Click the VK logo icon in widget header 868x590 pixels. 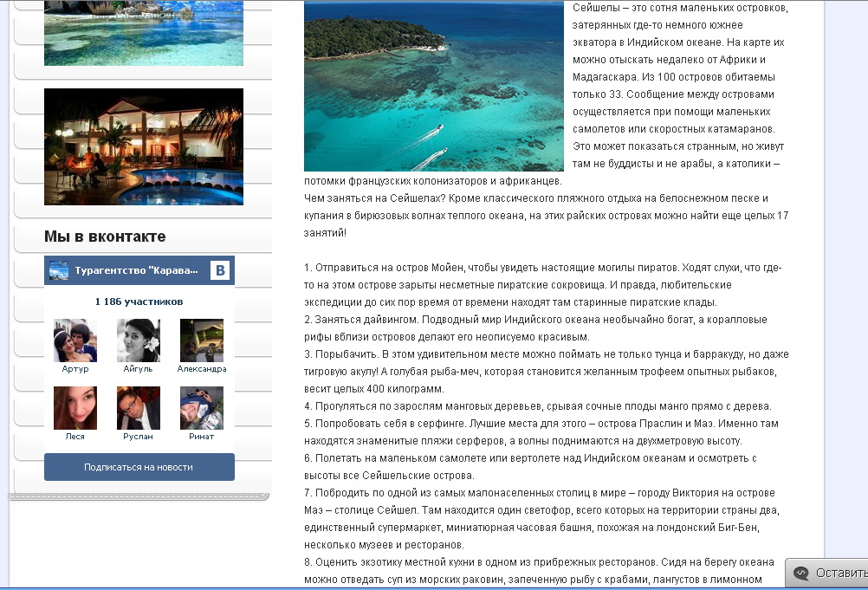tap(220, 270)
